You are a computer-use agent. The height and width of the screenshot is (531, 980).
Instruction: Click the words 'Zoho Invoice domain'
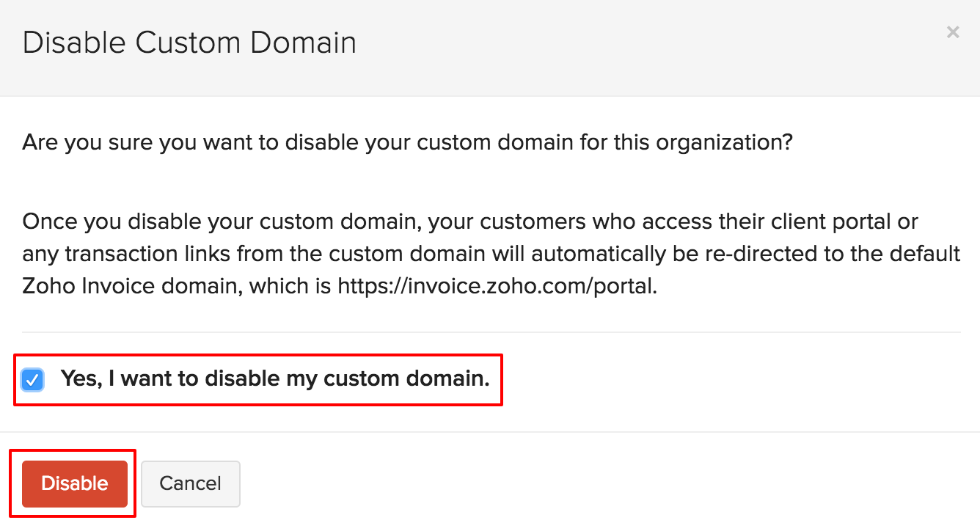pos(132,286)
